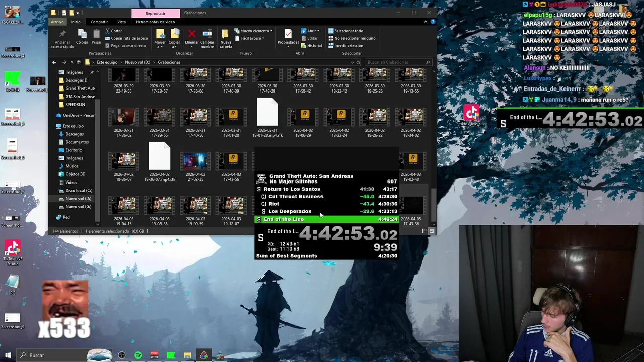Open TikTok LIVE Studio desktop icon
The image size is (644, 362).
click(13, 253)
